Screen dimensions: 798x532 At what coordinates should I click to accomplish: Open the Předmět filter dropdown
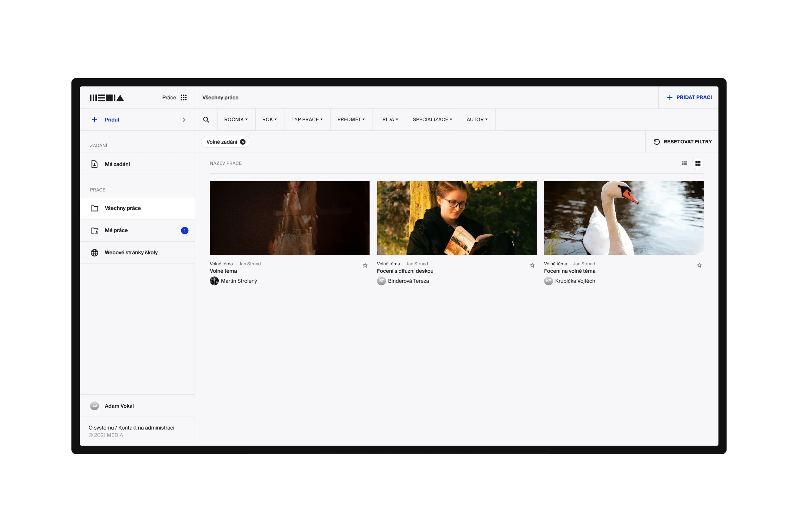351,119
